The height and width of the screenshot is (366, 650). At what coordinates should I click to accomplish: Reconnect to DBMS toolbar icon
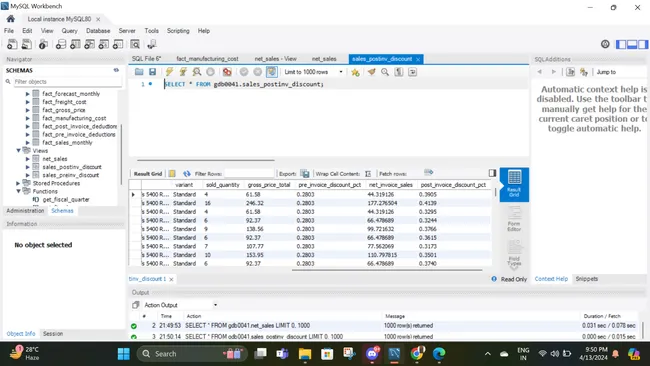pyautogui.click(x=152, y=44)
